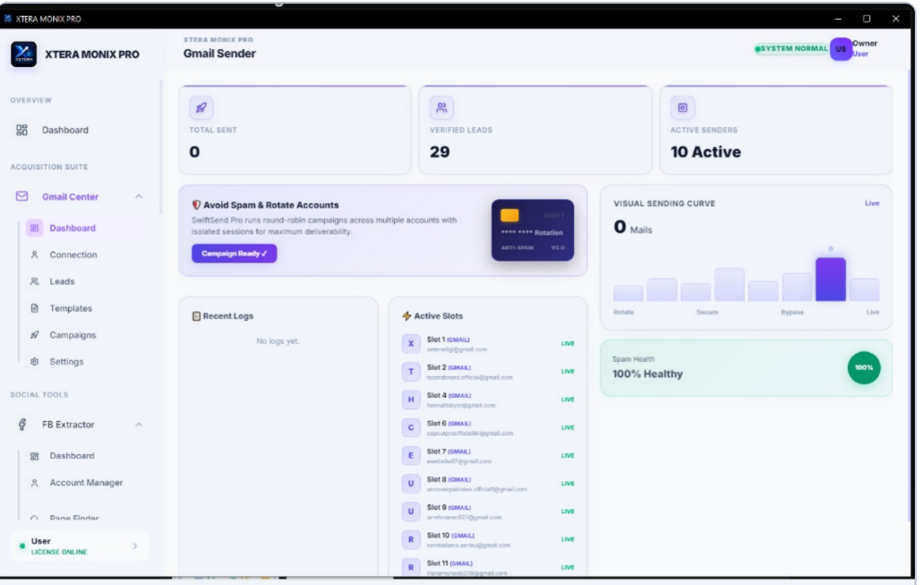This screenshot has height=585, width=924.
Task: Click the LIVE status on Slot 6
Action: pyautogui.click(x=568, y=427)
